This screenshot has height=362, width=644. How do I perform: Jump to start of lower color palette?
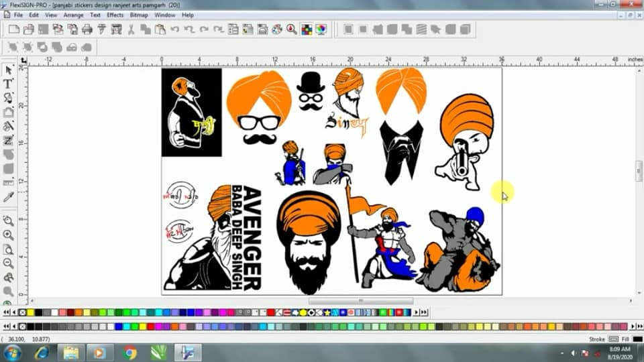pos(6,326)
